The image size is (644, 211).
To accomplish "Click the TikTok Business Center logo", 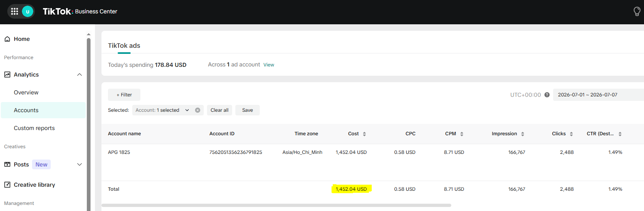I will [x=80, y=11].
